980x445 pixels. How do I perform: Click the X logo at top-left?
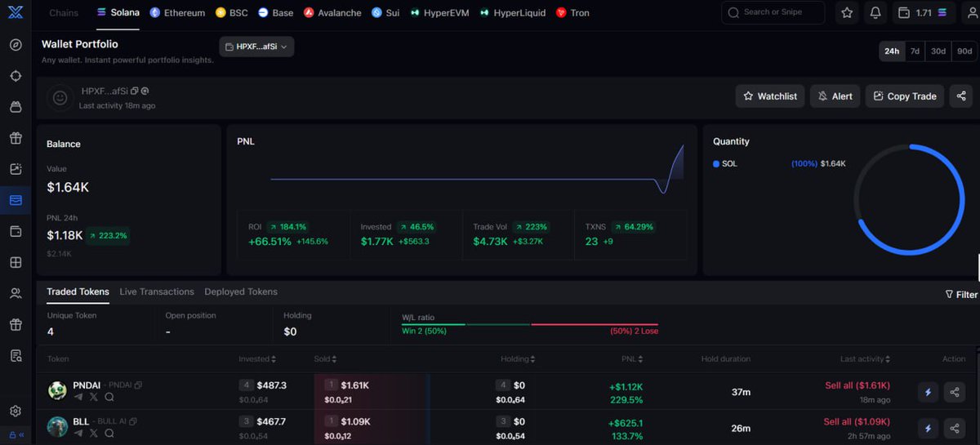pos(16,13)
